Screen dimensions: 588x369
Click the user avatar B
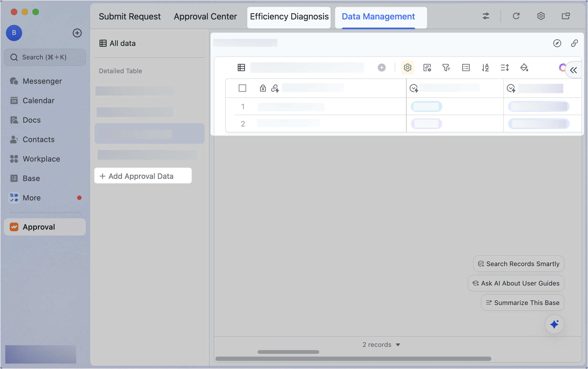coord(14,33)
